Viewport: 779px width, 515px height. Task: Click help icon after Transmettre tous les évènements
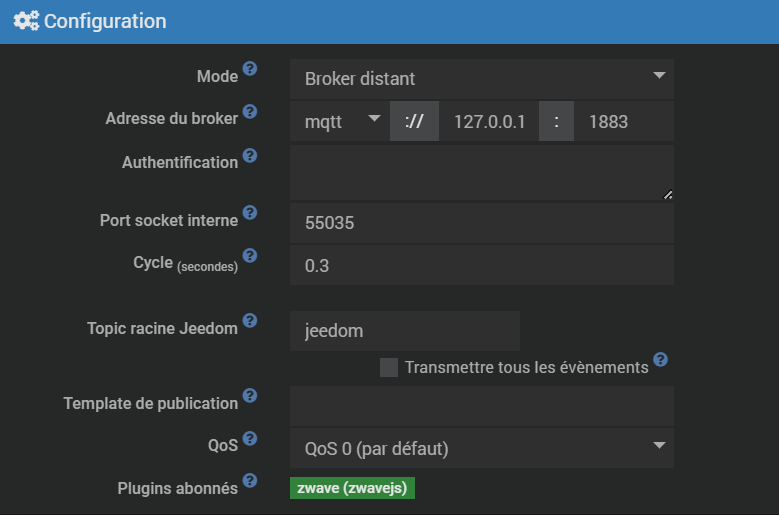[660, 359]
